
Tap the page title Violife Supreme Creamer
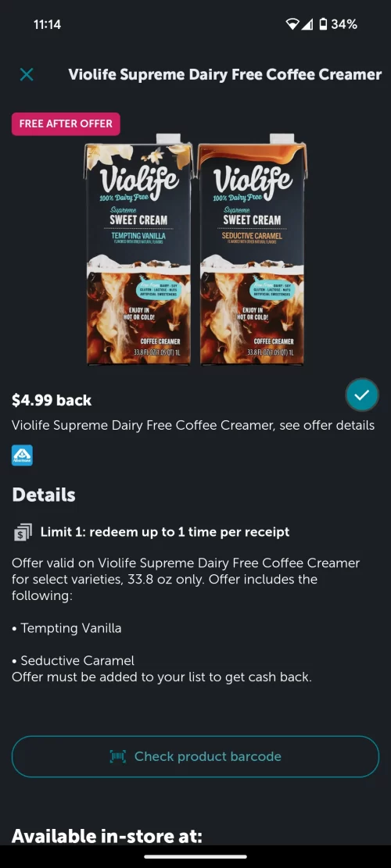225,75
